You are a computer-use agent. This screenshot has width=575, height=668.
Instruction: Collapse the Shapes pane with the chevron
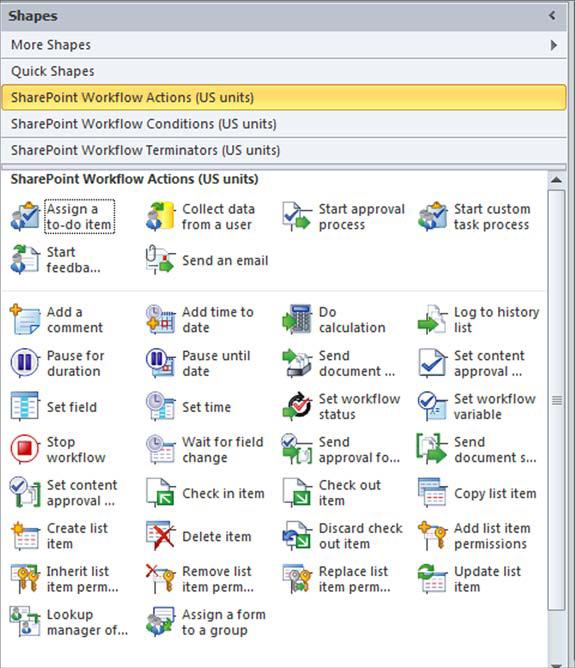coord(552,16)
